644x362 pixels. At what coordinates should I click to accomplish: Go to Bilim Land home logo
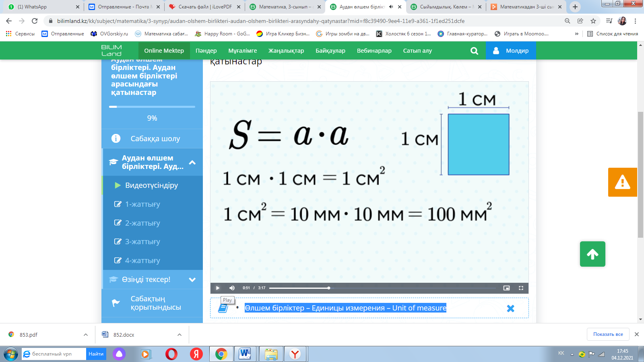point(111,51)
